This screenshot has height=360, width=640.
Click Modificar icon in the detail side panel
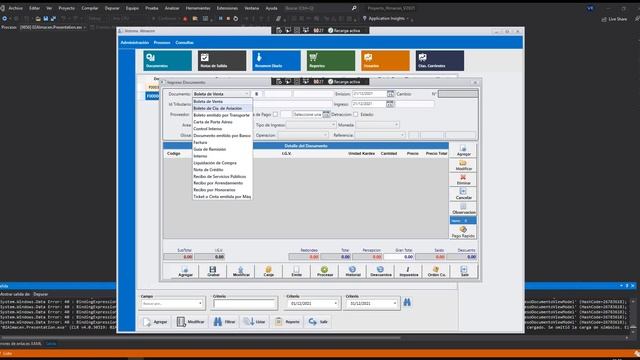pos(463,165)
